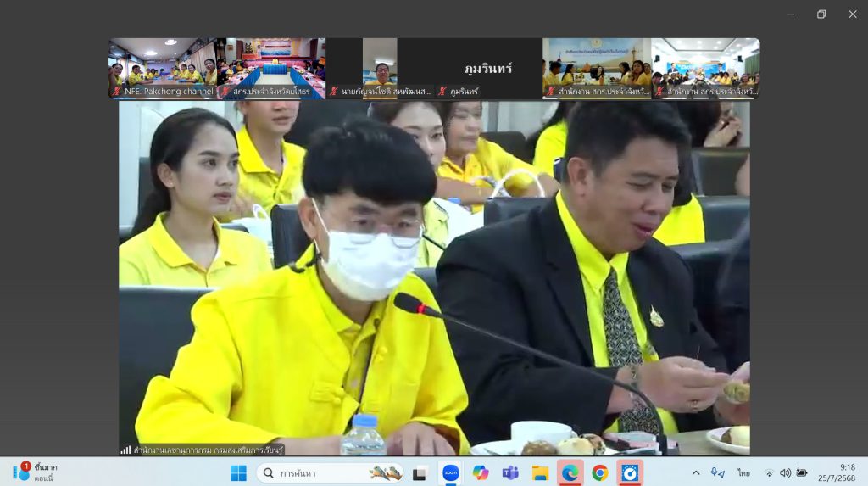Click the speaker volume icon in the tray
868x486 pixels.
785,472
